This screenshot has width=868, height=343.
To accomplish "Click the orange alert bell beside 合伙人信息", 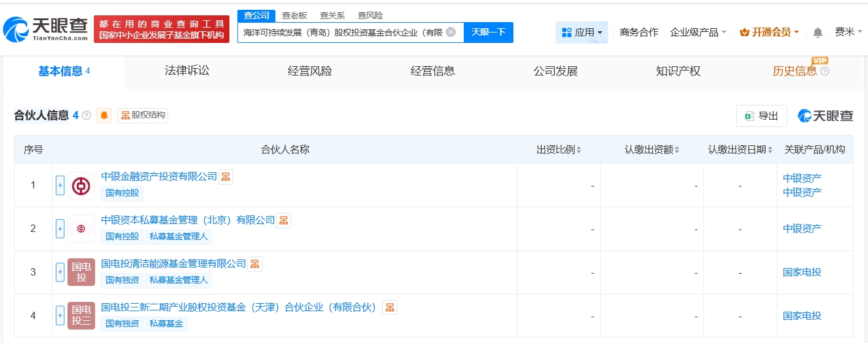I will pyautogui.click(x=104, y=115).
